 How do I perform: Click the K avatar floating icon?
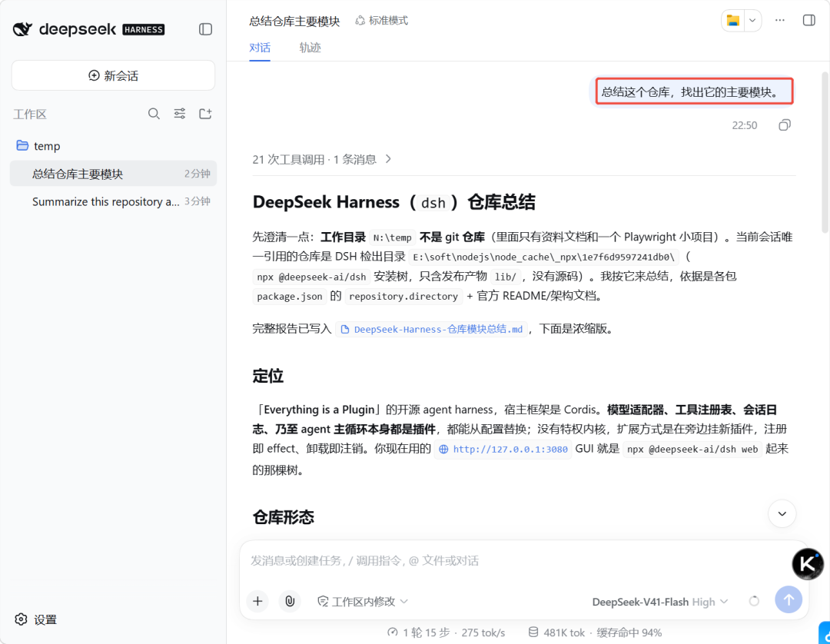pyautogui.click(x=807, y=564)
